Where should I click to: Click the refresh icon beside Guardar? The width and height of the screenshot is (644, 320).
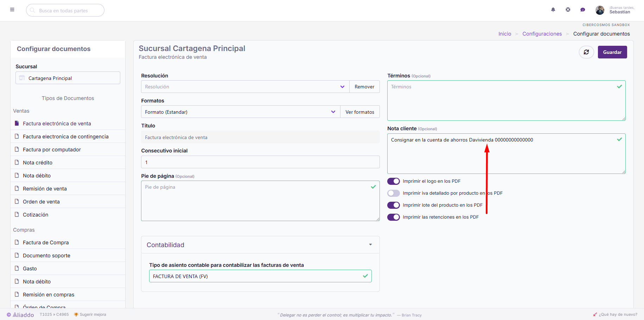586,52
